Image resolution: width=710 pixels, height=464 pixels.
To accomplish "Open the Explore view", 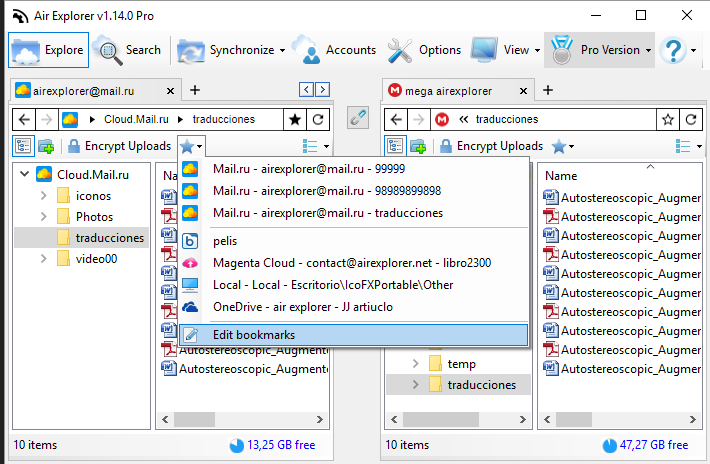I will 48,50.
